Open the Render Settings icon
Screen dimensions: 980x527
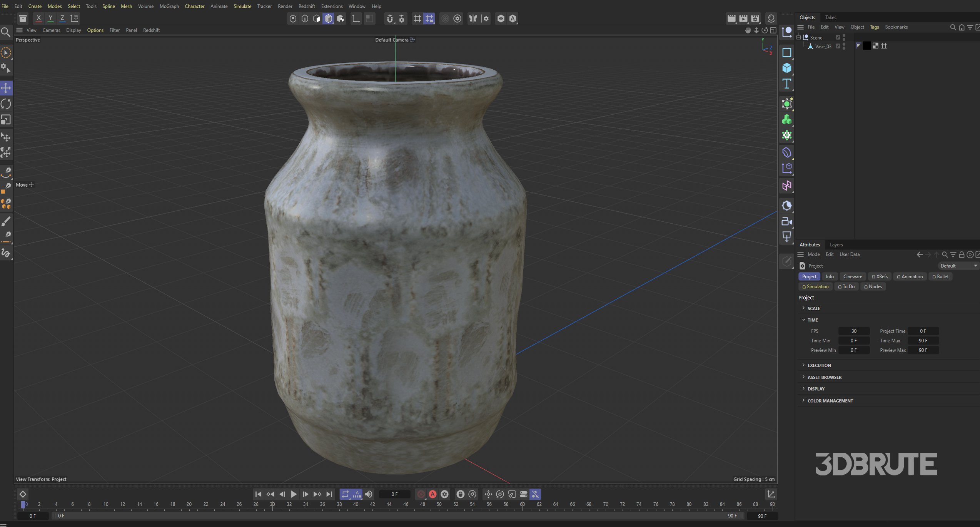click(x=755, y=18)
